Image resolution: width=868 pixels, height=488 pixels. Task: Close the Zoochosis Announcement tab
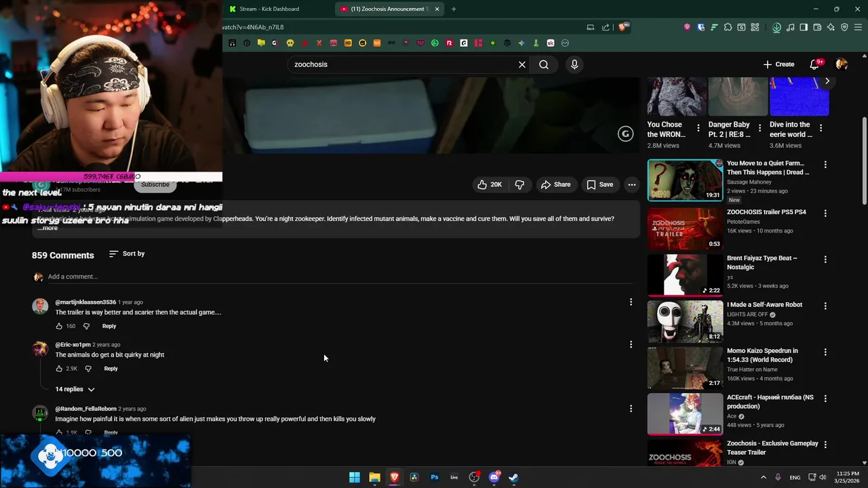point(437,9)
